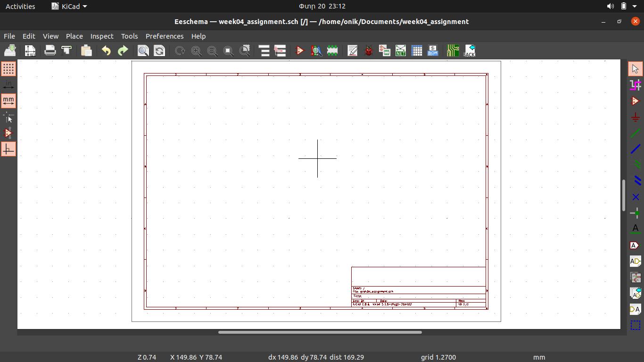This screenshot has width=644, height=362.
Task: Open Pcbnew board layout editor
Action: (453, 50)
